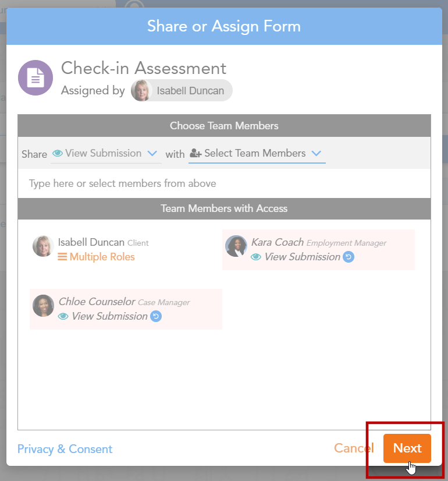Screen dimensions: 448x481
Task: Focus the member name search field
Action: pos(224,184)
